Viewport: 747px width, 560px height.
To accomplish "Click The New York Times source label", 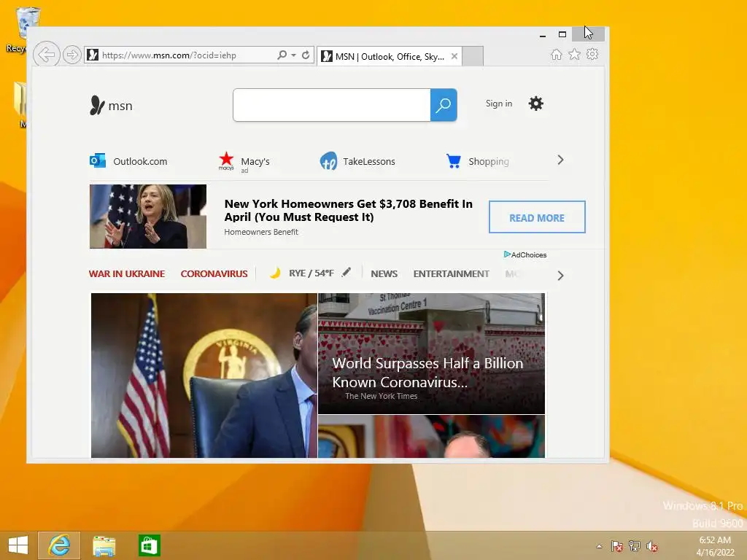I will [381, 396].
